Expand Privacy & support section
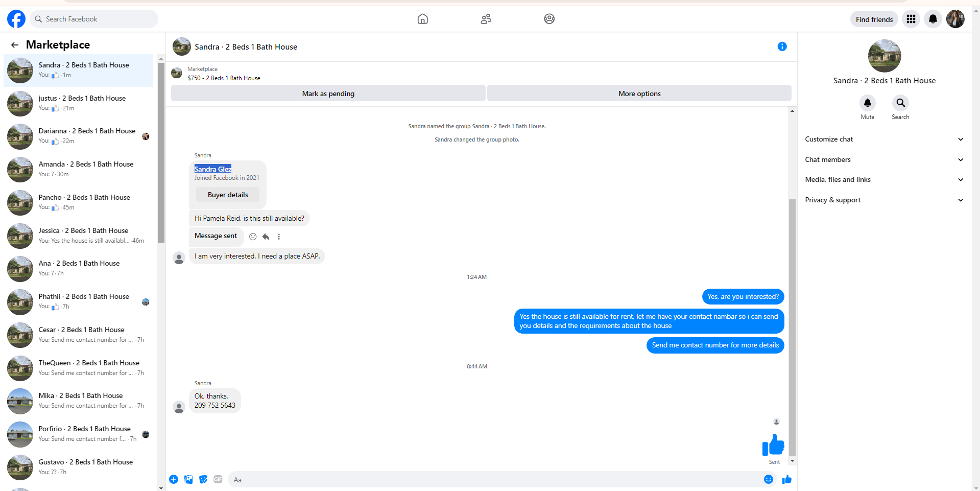The image size is (980, 491). point(884,200)
